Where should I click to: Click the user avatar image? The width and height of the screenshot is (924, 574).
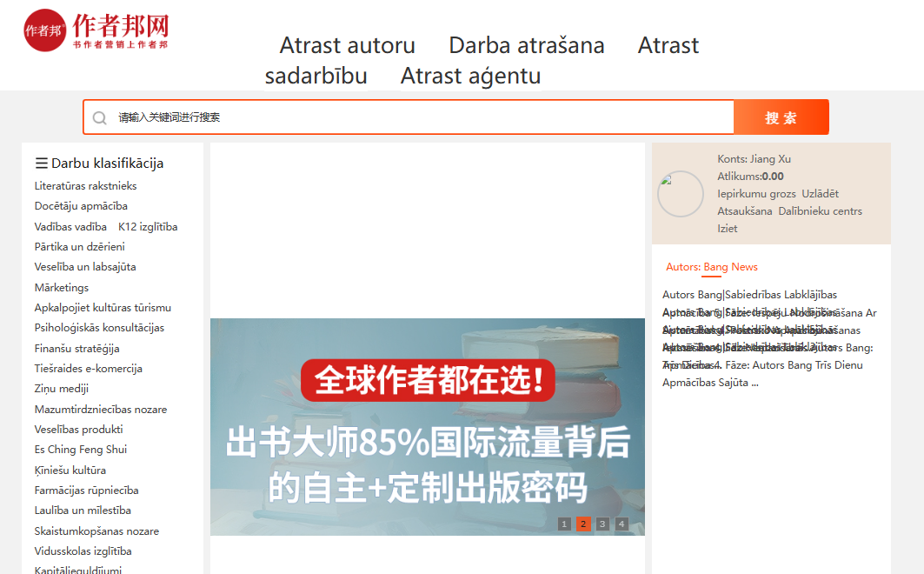coord(680,194)
